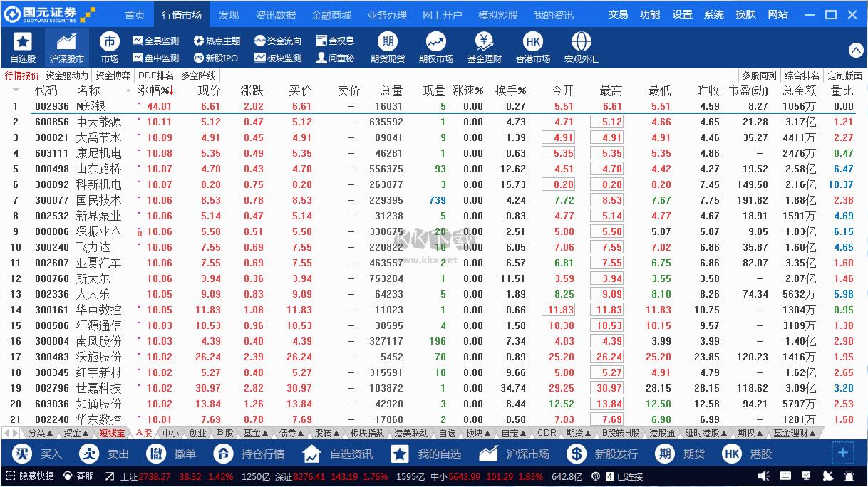
Task: Click the alarm bell icon in status bar
Action: pyautogui.click(x=849, y=476)
